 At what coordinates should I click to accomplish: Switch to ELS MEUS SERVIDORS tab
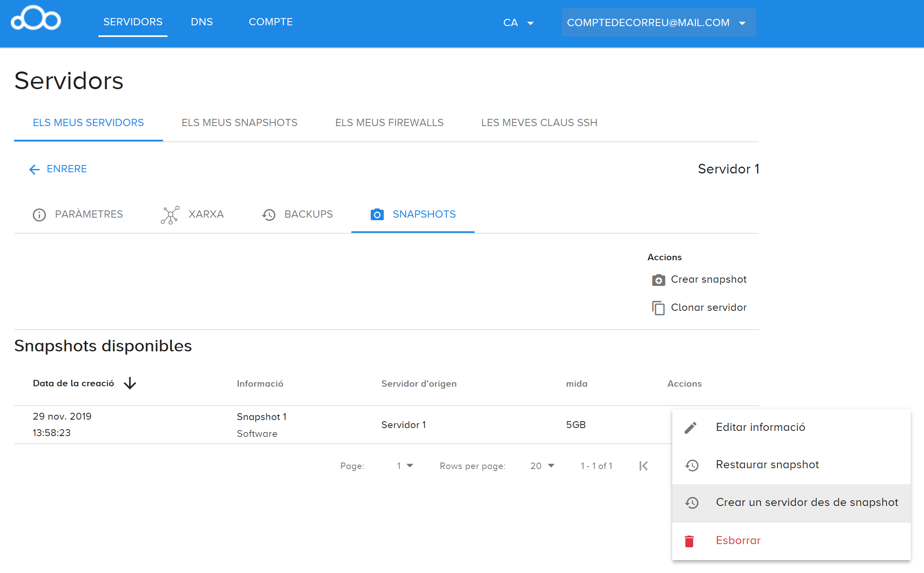pyautogui.click(x=88, y=123)
